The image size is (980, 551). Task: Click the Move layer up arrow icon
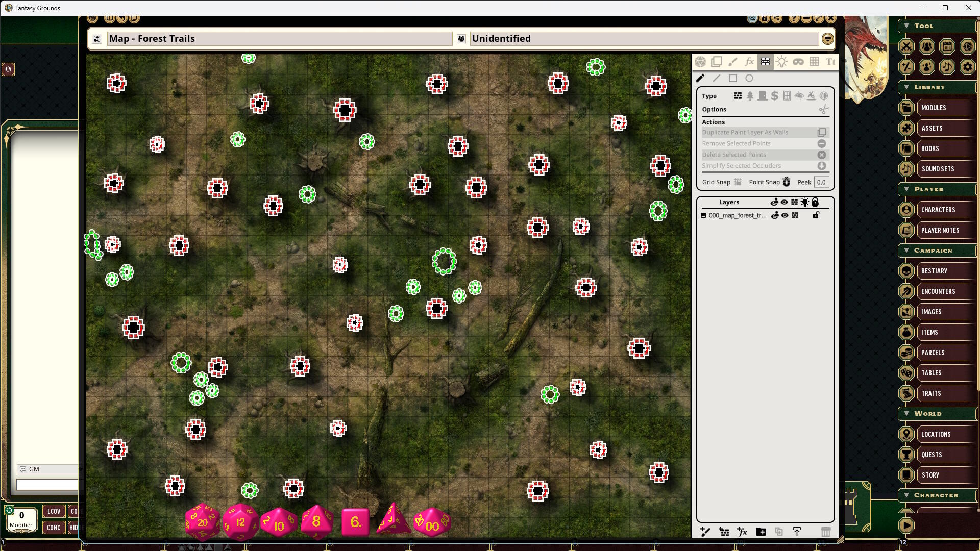797,532
